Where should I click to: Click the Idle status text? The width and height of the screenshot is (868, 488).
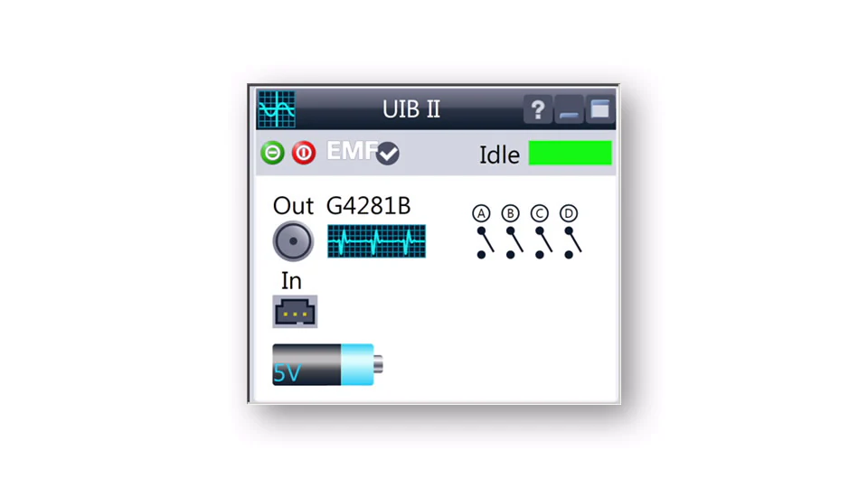click(499, 155)
